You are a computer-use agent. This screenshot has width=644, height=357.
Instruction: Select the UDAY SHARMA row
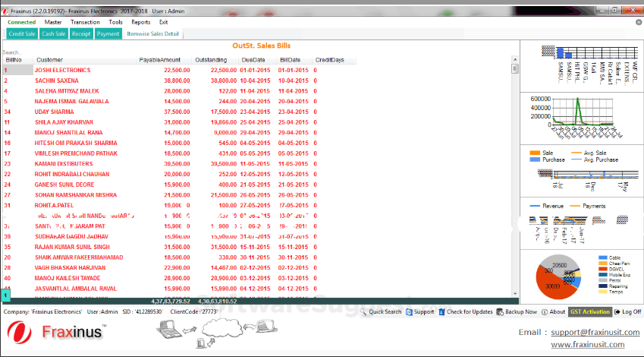(179, 112)
